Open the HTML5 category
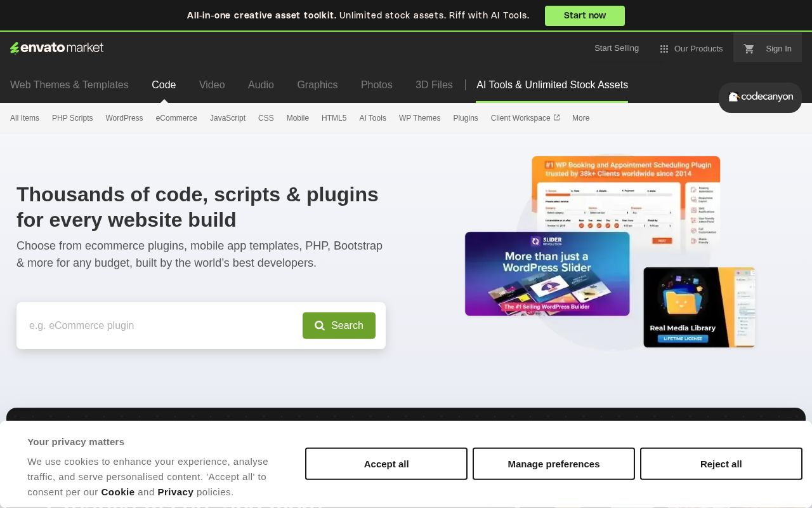Viewport: 812px width, 508px height. pos(334,118)
